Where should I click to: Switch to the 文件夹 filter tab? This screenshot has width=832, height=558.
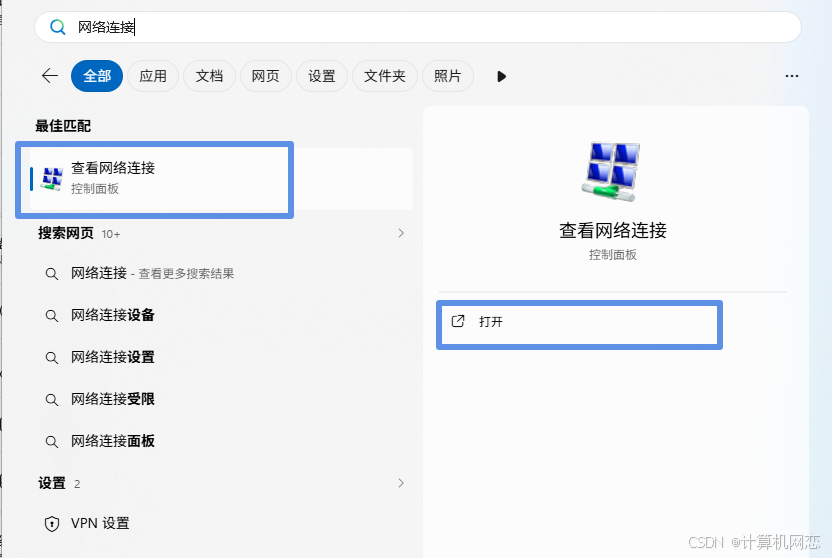[385, 76]
